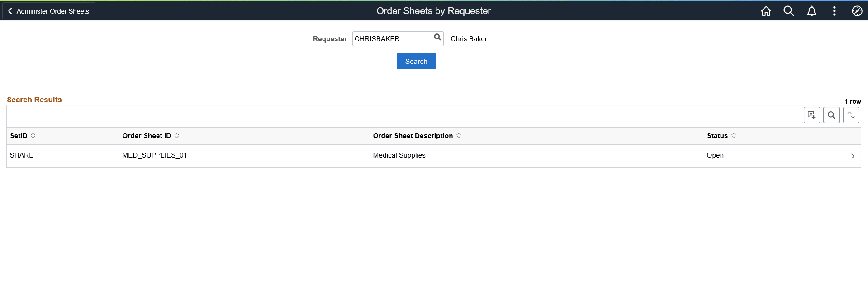Select MED_SUPPLIES_01 order sheet
Viewport: 868px width, 301px height.
[155, 155]
